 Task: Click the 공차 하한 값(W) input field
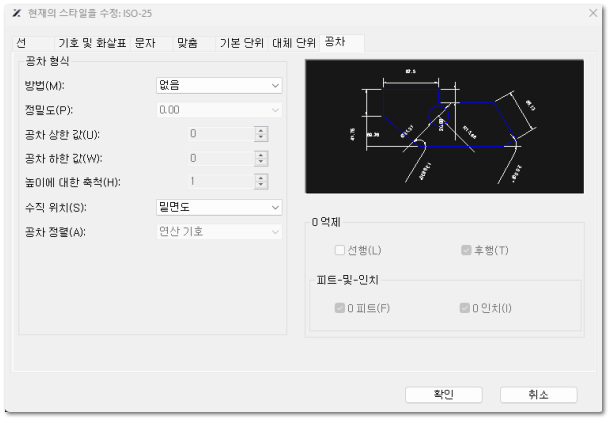[221, 158]
